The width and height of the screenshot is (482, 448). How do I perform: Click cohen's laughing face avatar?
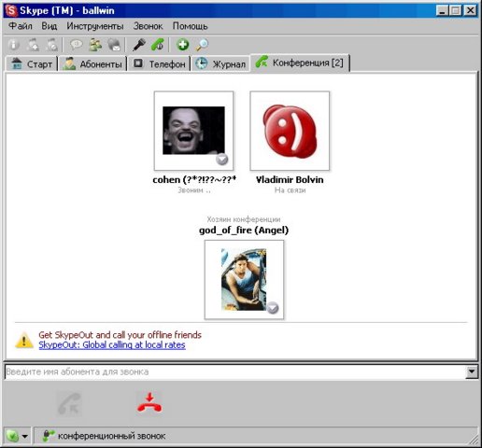click(193, 131)
